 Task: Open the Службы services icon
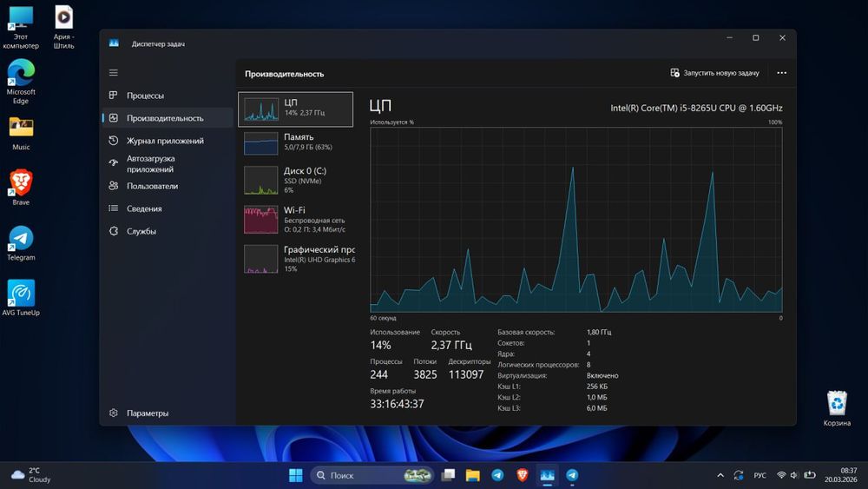coord(114,231)
